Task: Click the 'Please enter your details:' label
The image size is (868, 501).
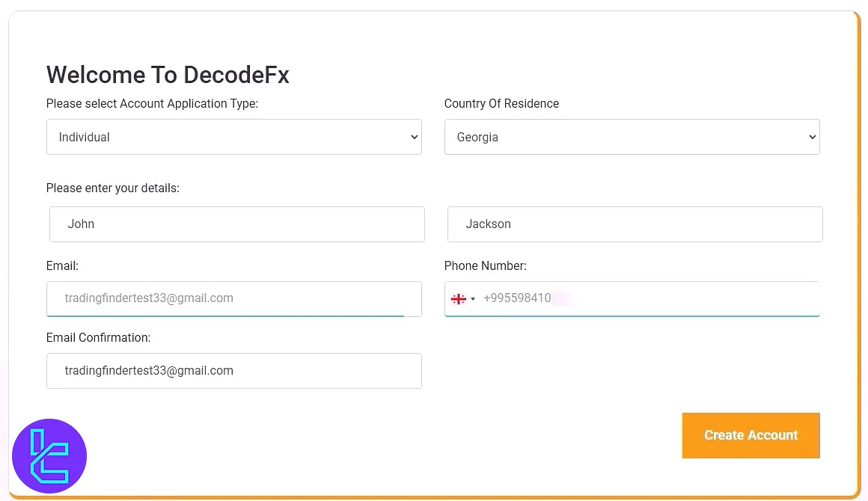Action: click(x=113, y=188)
